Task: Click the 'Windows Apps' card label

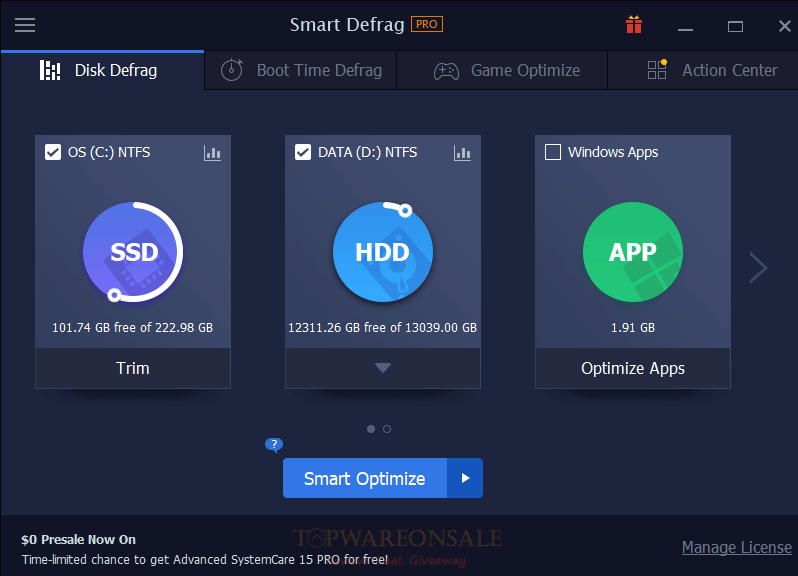Action: 613,152
